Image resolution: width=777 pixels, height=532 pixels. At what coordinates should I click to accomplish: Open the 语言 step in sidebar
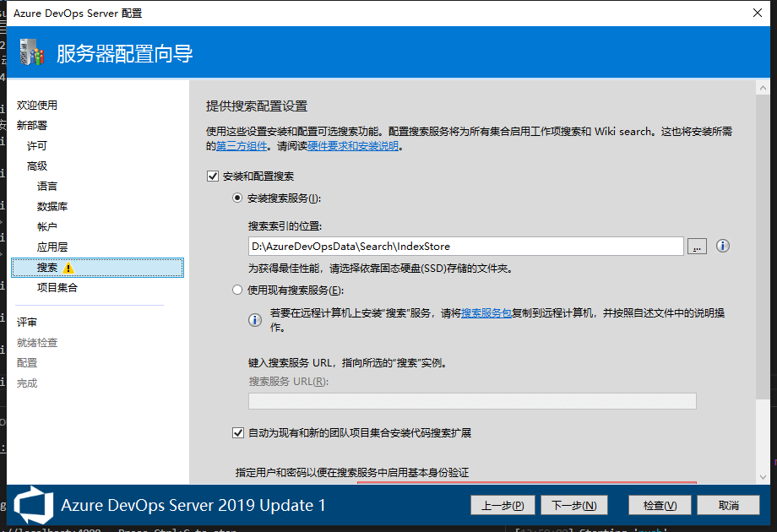tap(47, 187)
